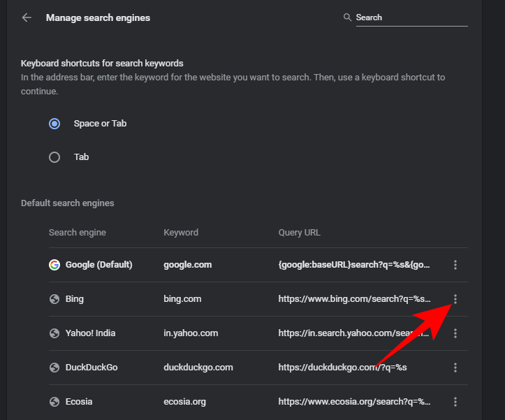Image resolution: width=505 pixels, height=420 pixels.
Task: Click the globe icon next to Yahoo! India
Action: point(54,333)
